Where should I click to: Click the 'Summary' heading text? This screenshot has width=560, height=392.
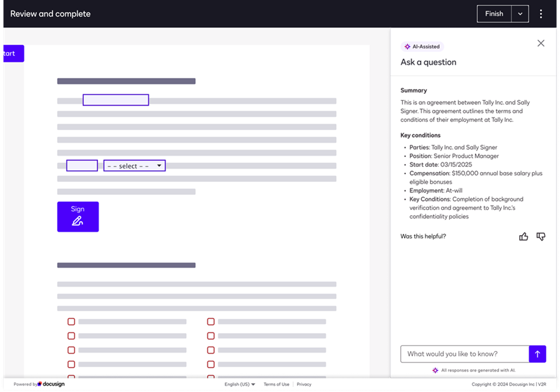pyautogui.click(x=414, y=90)
